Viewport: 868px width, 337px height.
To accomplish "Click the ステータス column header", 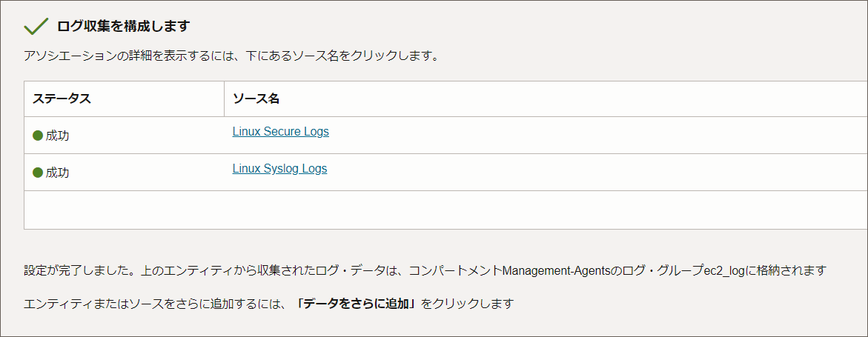I will 62,99.
